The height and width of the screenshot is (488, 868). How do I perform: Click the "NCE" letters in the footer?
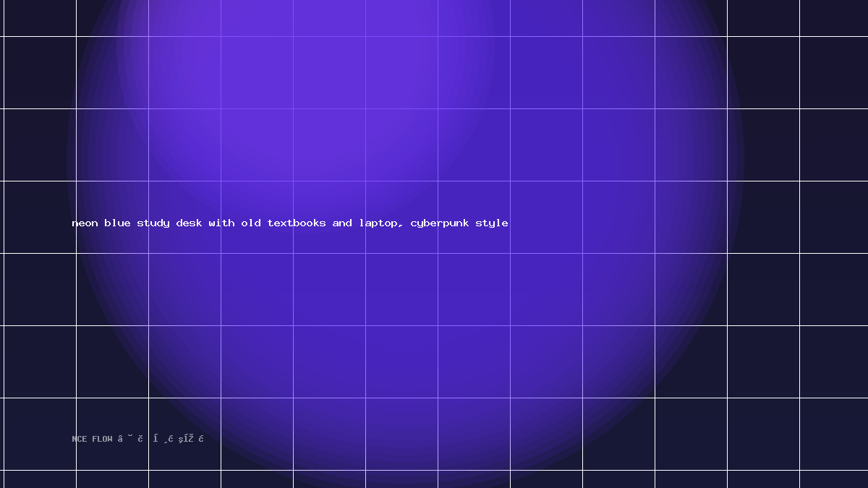pyautogui.click(x=79, y=439)
